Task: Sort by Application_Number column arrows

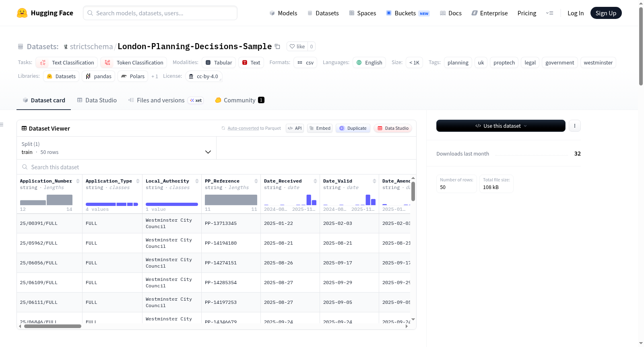Action: [x=78, y=181]
